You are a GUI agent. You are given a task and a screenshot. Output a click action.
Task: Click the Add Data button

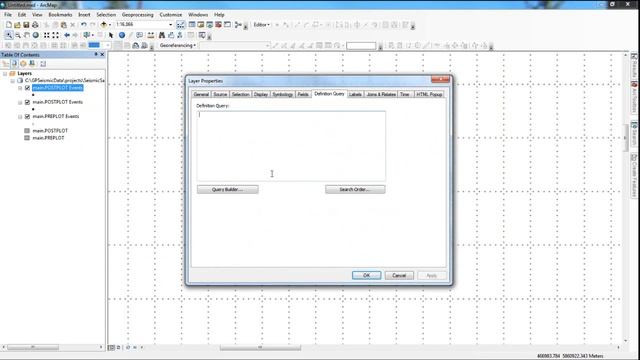[x=104, y=25]
